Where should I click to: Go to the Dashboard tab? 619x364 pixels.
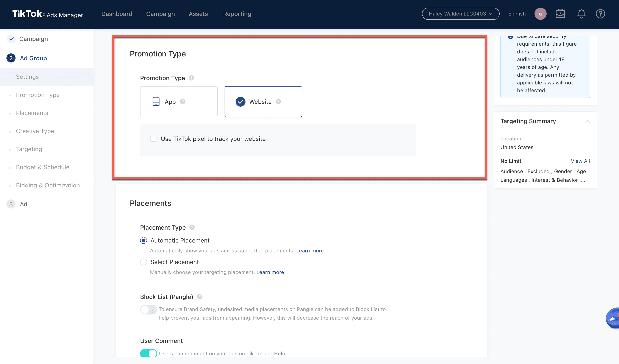click(117, 14)
